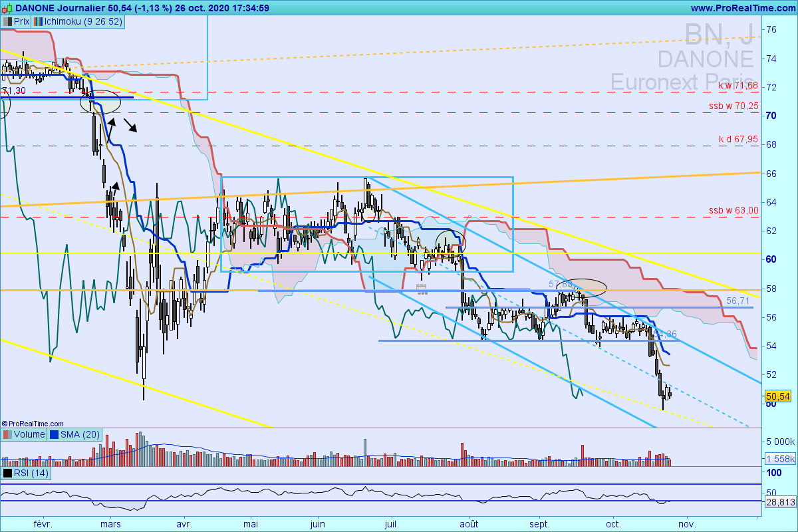Click the 60 price axis value
The height and width of the screenshot is (532, 798).
(x=771, y=259)
